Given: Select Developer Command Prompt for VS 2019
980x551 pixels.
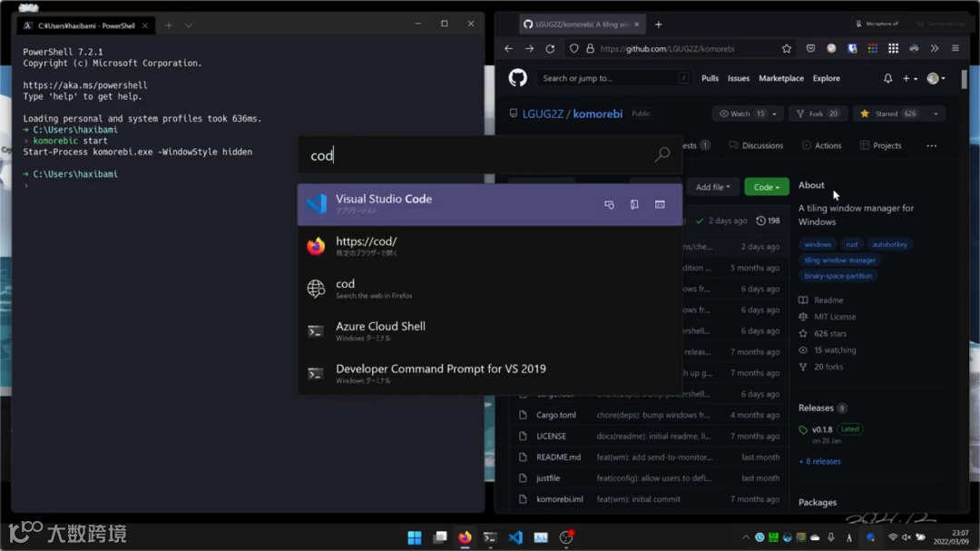Looking at the screenshot, I should 489,373.
